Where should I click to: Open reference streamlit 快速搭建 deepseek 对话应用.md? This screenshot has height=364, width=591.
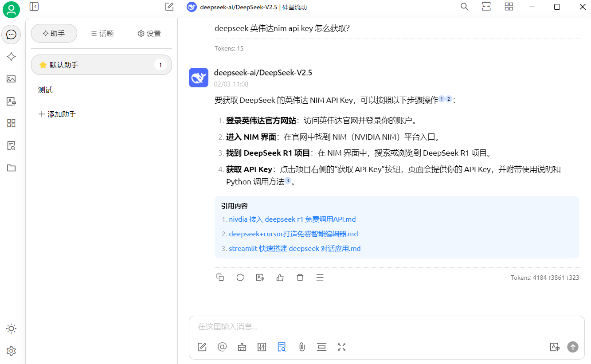(295, 248)
